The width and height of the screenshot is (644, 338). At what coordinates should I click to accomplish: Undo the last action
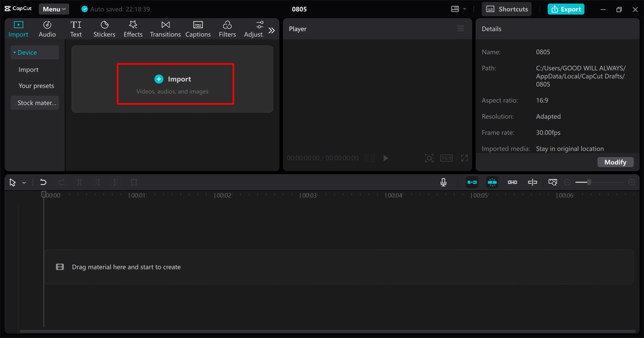[43, 182]
